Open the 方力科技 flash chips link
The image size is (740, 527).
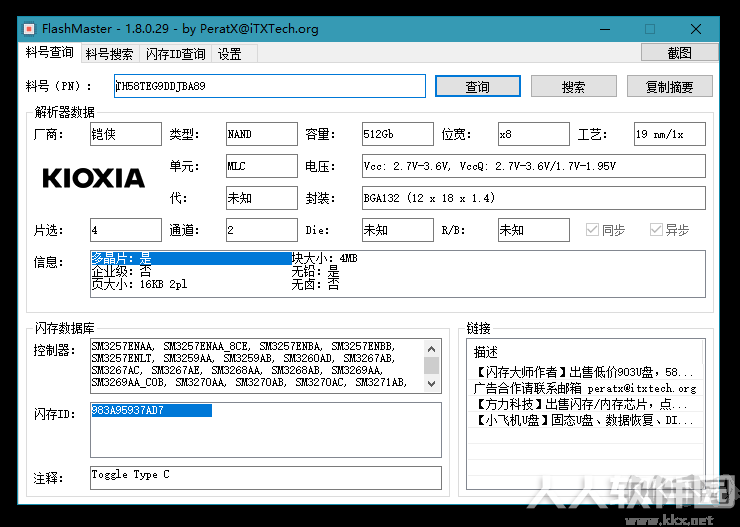click(584, 404)
